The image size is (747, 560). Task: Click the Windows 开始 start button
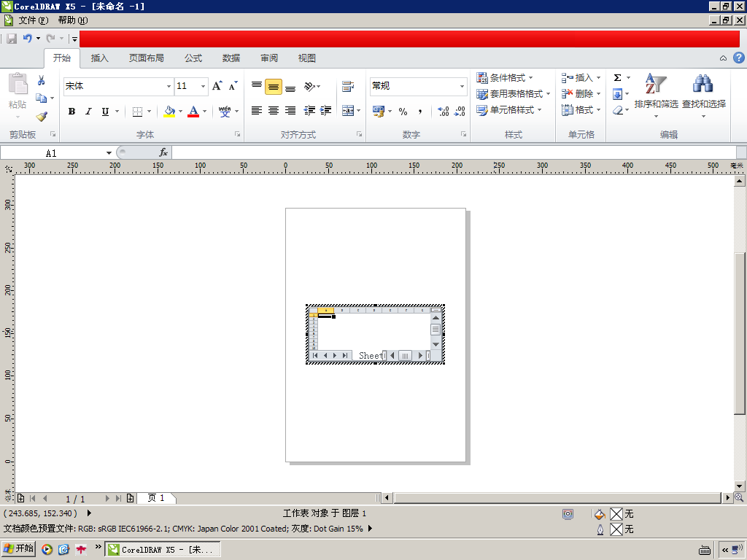(x=18, y=548)
